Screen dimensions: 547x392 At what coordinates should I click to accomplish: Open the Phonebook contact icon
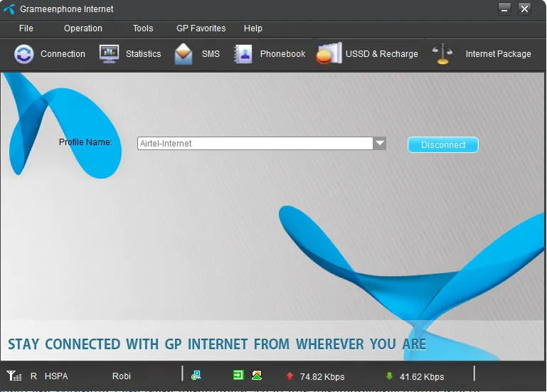point(243,54)
